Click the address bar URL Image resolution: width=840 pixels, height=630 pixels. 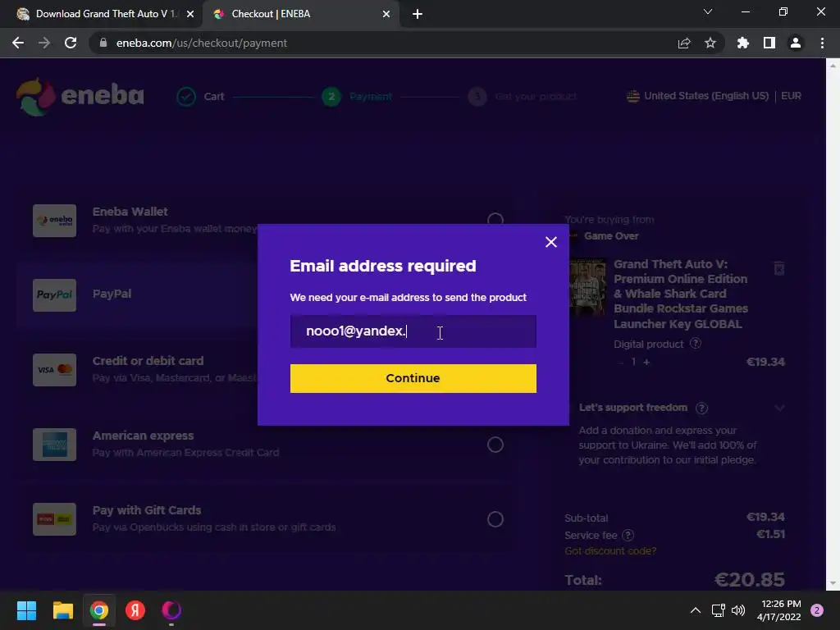pos(202,43)
